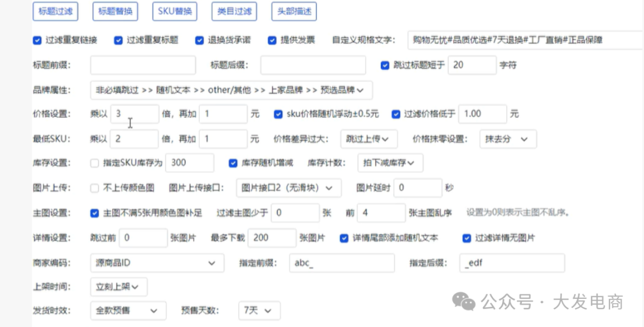Toggle the 库存随机增减 checkbox

[x=233, y=163]
